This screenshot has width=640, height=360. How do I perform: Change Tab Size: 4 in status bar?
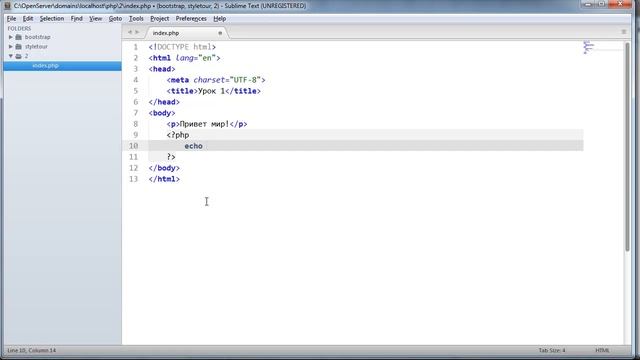click(x=552, y=350)
